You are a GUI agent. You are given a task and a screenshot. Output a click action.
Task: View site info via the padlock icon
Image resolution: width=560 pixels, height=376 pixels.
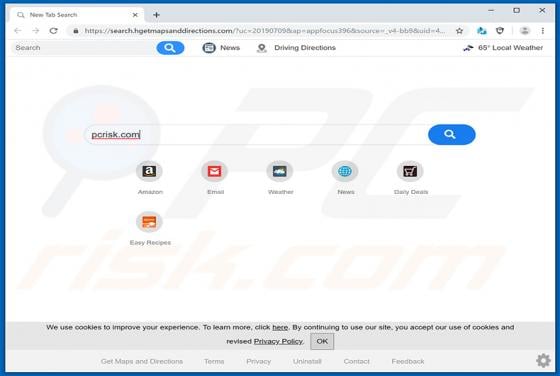pos(76,31)
